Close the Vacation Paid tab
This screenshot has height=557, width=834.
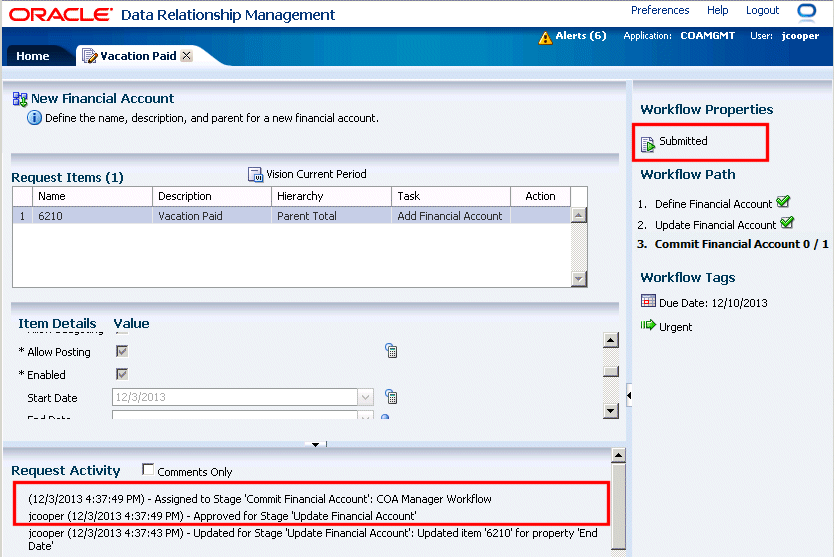pyautogui.click(x=186, y=55)
